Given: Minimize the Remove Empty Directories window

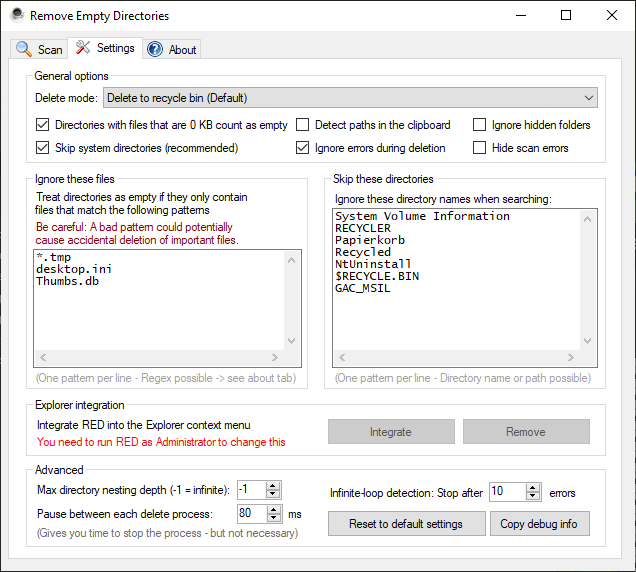Looking at the screenshot, I should click(521, 15).
